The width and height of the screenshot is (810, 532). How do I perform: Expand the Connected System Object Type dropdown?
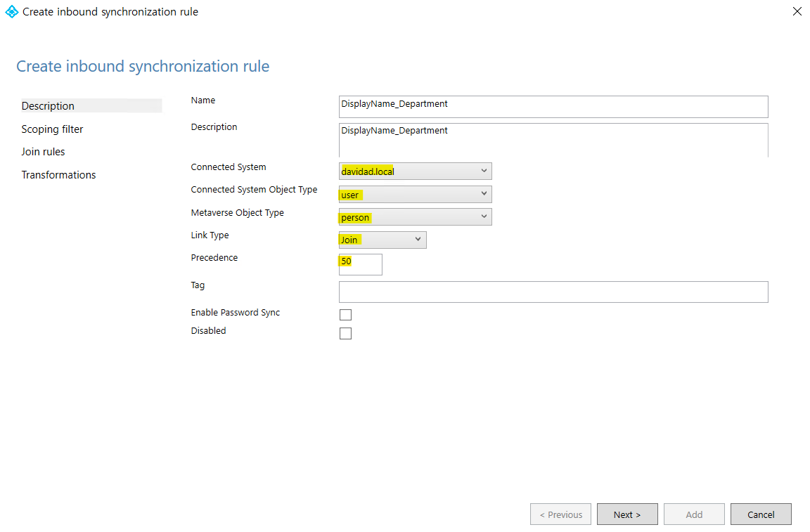pos(416,194)
